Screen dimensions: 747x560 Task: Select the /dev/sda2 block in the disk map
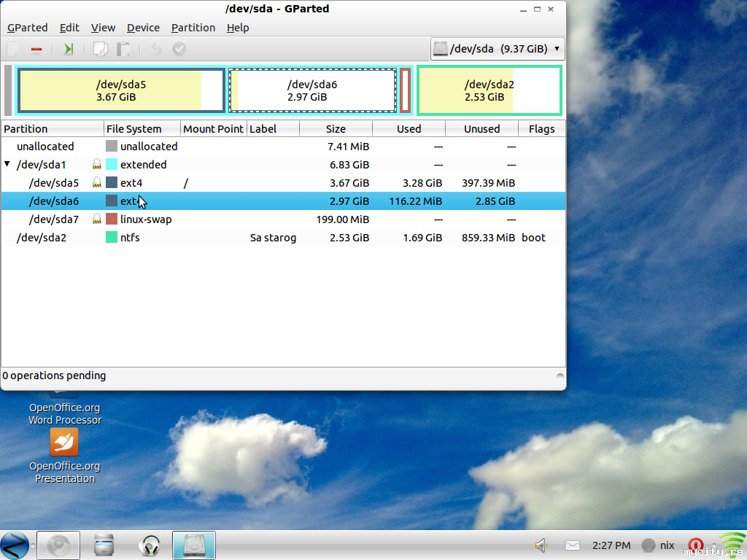click(x=489, y=90)
